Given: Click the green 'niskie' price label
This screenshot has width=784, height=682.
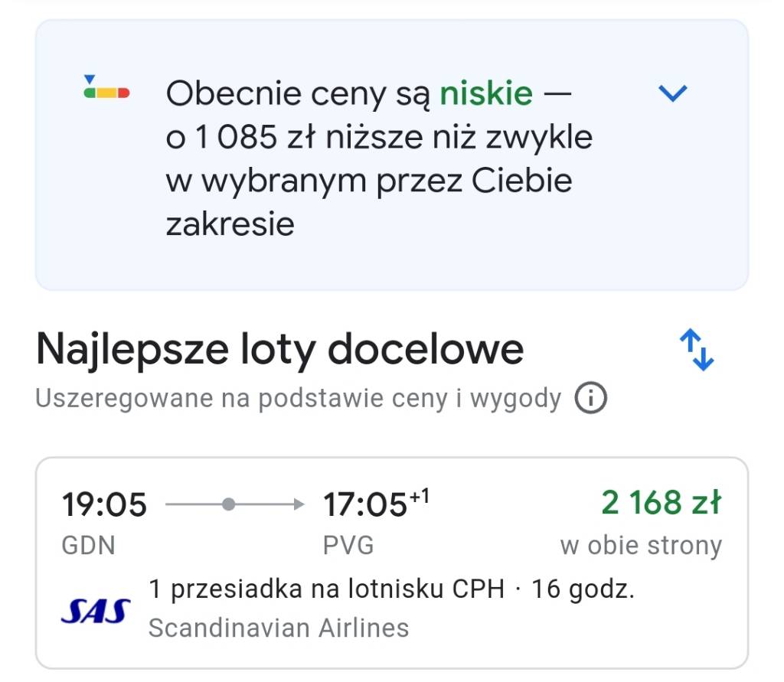Looking at the screenshot, I should [x=486, y=93].
